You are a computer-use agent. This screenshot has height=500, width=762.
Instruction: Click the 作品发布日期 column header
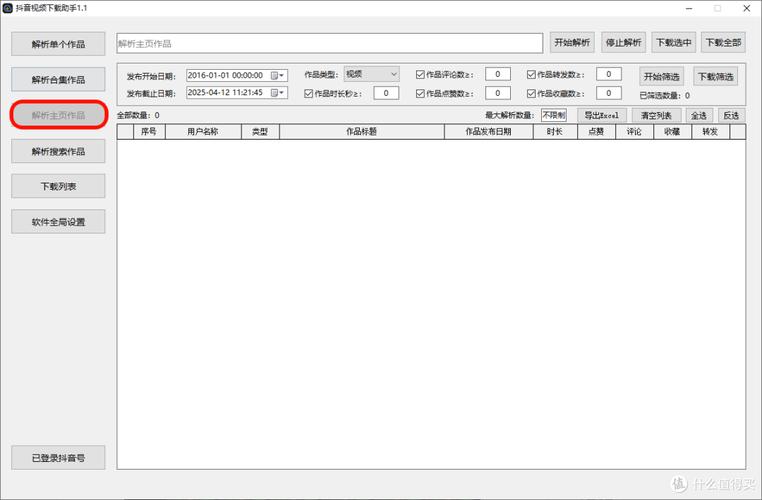[x=488, y=132]
